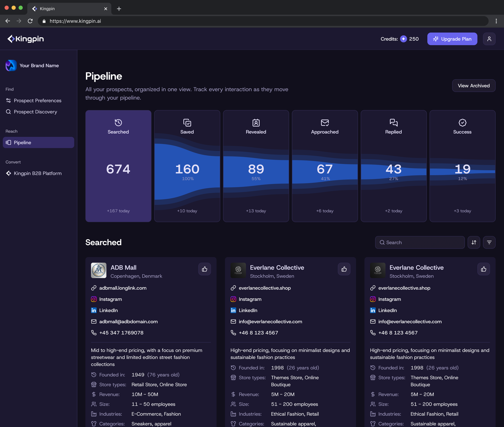Click the Upgrade Plan button

point(452,39)
